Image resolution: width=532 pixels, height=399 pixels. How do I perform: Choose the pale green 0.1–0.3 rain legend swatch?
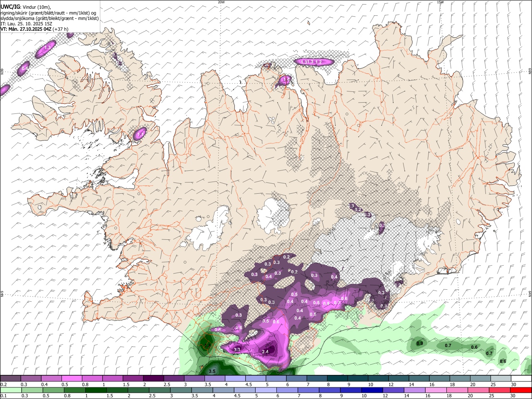point(10,390)
